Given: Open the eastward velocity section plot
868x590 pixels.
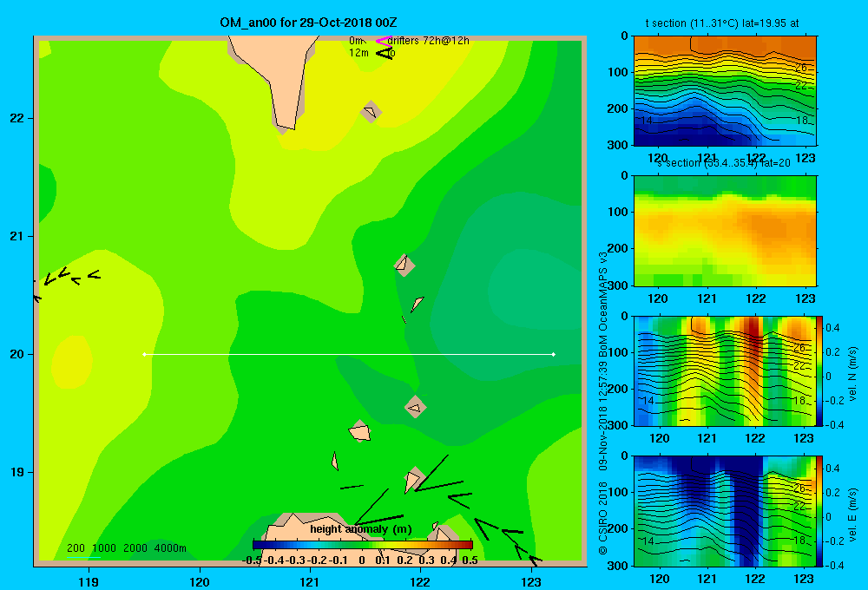Looking at the screenshot, I should (725, 511).
